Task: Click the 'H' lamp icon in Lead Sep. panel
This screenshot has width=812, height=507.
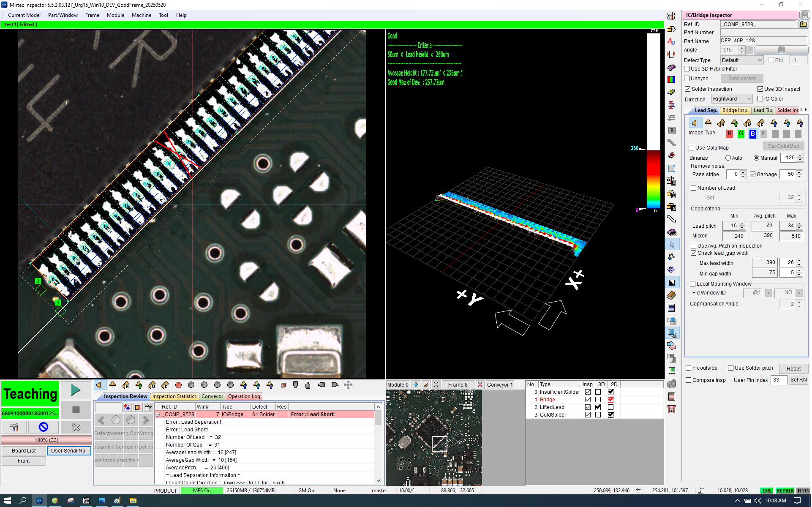Action: (x=721, y=123)
